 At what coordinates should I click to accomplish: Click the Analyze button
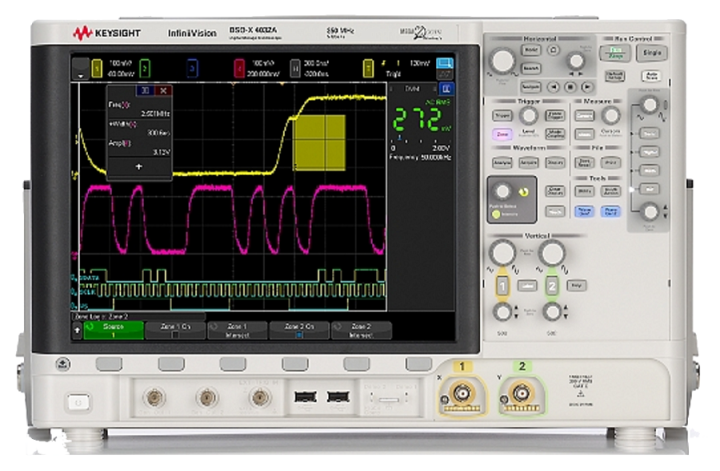[x=502, y=163]
